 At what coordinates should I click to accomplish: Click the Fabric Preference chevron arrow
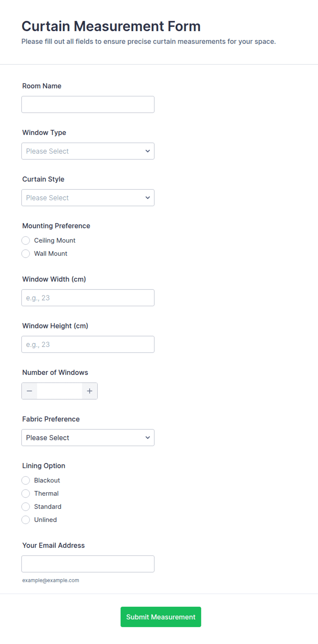148,438
